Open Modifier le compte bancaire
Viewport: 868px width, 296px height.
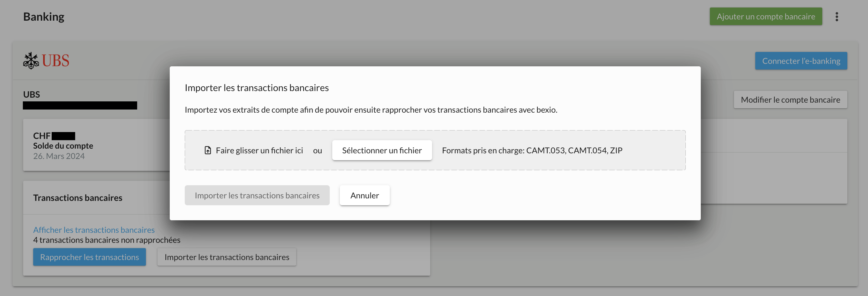790,100
